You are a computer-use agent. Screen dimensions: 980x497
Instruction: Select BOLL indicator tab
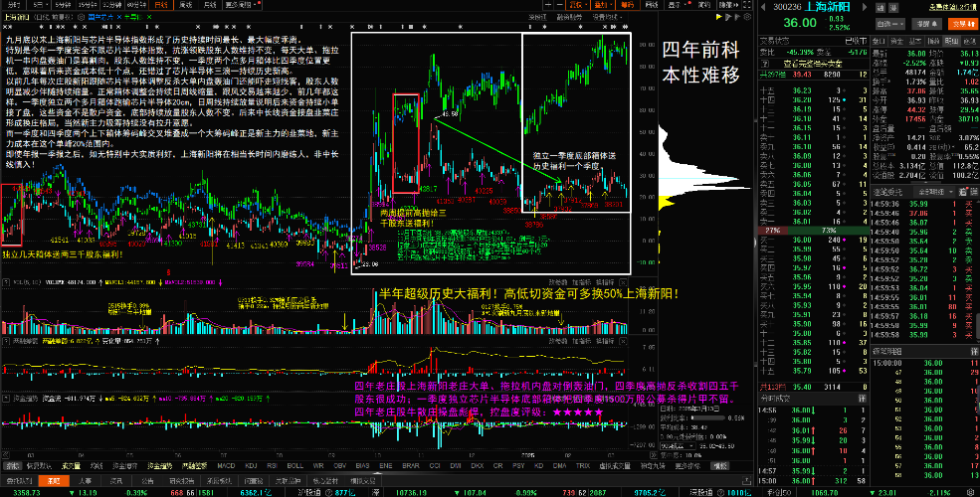[296, 466]
